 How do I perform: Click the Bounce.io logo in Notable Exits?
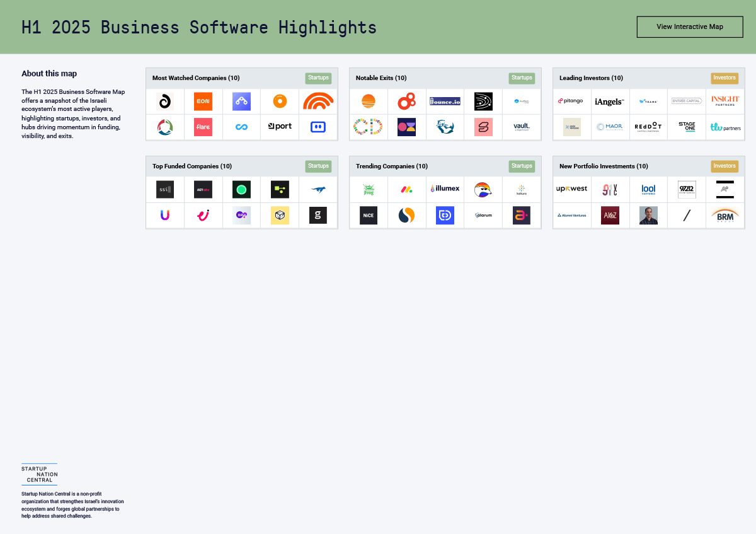point(445,101)
